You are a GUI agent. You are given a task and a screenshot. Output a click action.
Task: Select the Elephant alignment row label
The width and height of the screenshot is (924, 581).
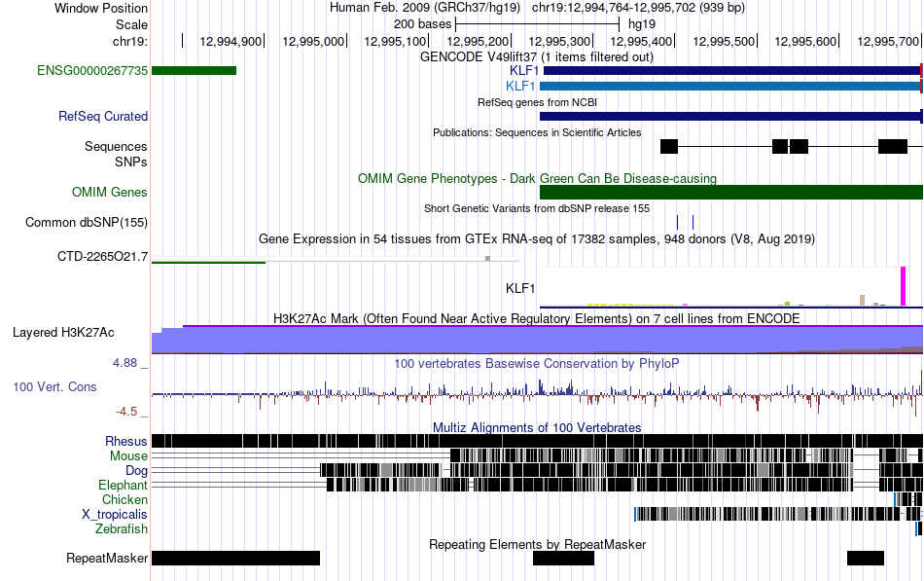[123, 485]
